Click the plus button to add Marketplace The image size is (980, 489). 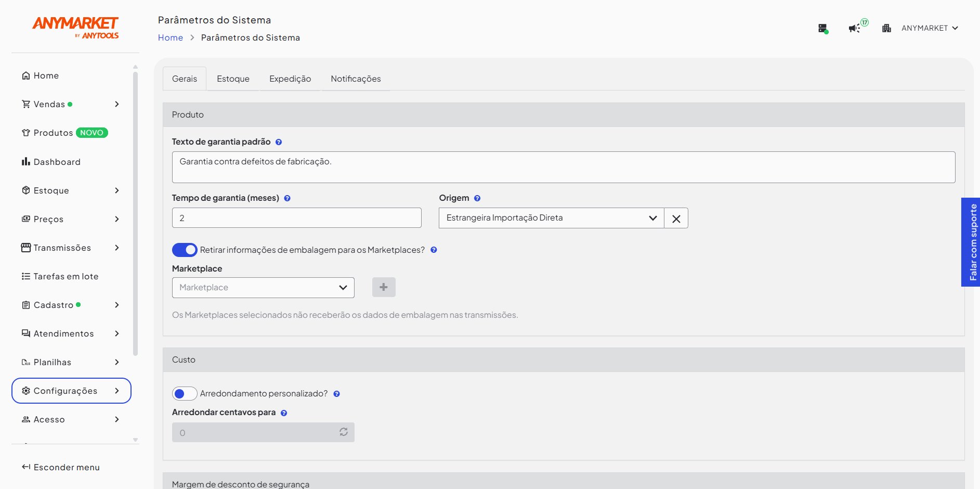384,287
